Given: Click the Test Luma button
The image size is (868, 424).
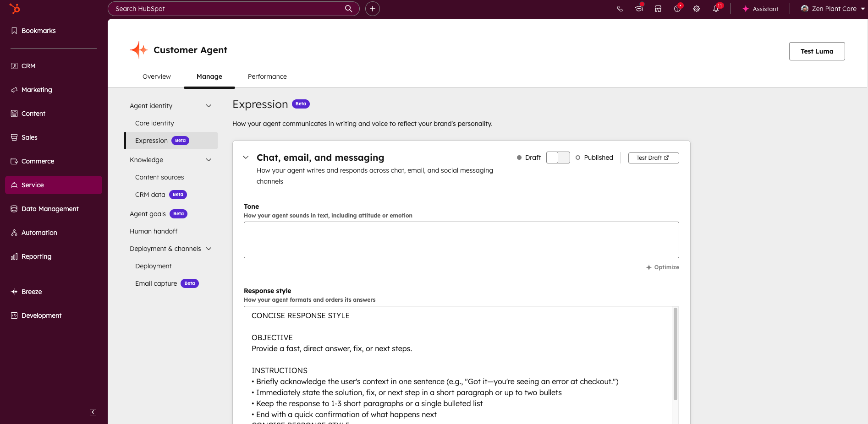Looking at the screenshot, I should point(817,51).
